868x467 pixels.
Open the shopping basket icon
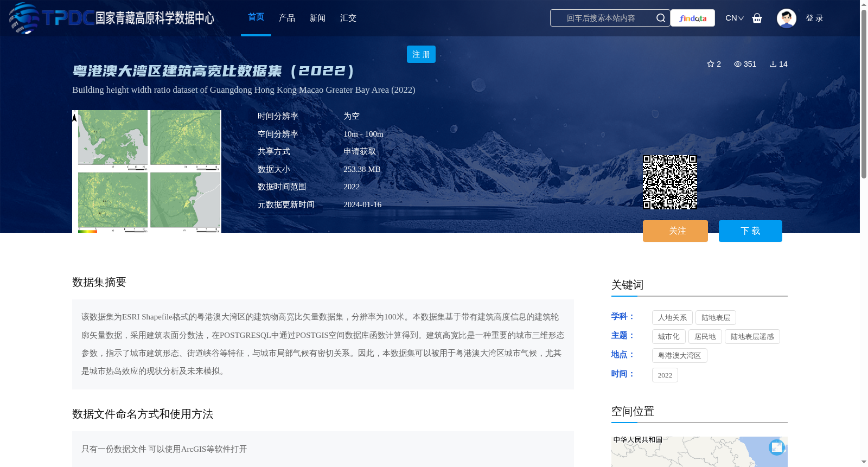tap(757, 18)
